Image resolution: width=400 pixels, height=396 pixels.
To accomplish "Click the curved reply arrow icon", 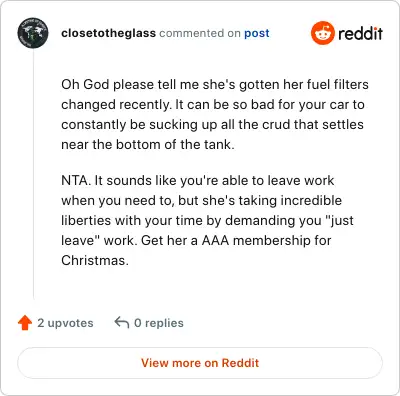I will pyautogui.click(x=122, y=322).
